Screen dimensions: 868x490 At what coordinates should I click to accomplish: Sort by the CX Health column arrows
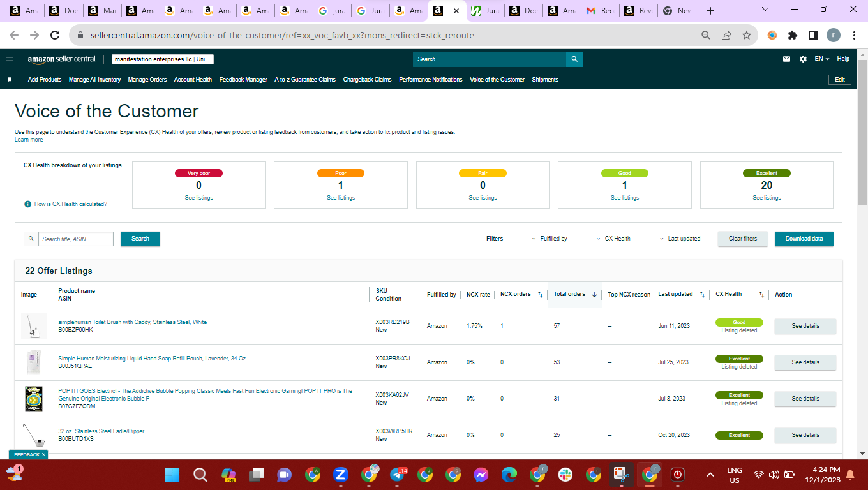(761, 295)
